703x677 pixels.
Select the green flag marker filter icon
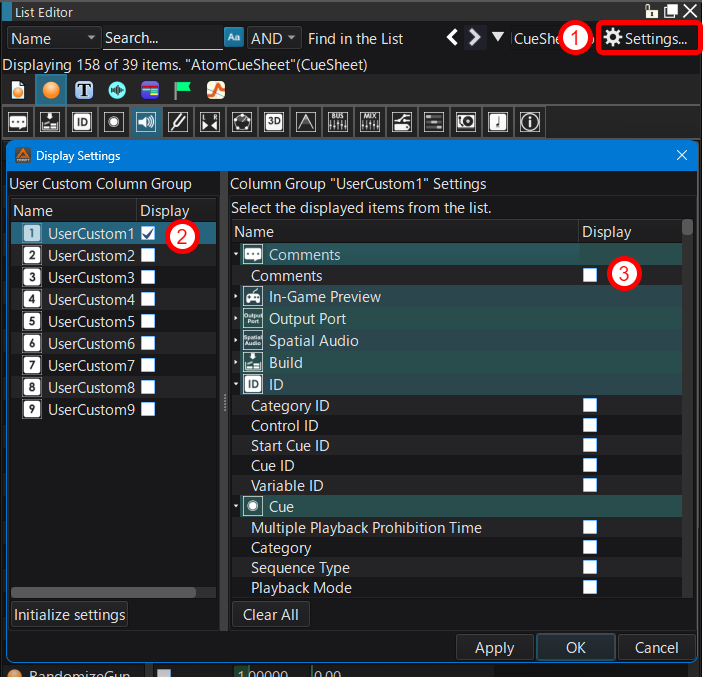click(182, 90)
